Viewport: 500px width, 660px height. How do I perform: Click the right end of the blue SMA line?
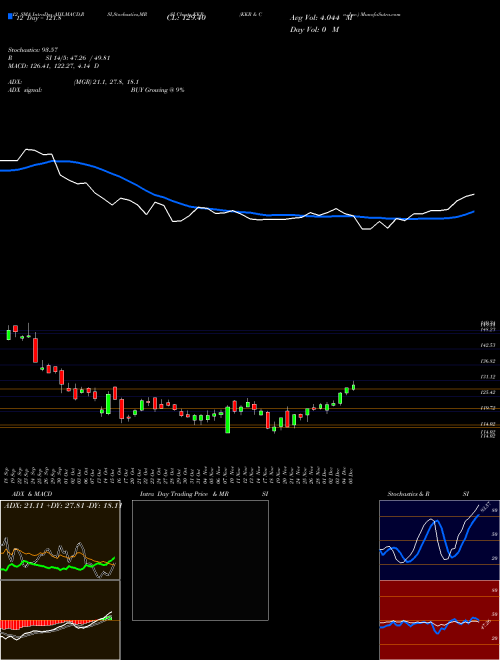(x=474, y=212)
